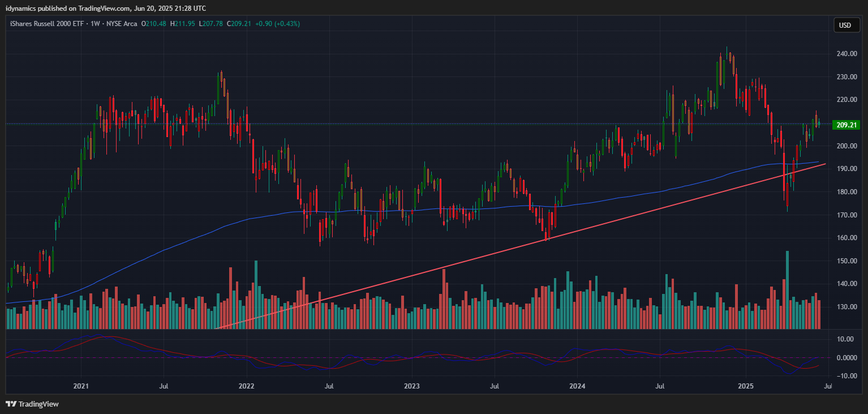Viewport: 868px width, 414px height.
Task: Click the 170.00 price axis label
Action: [x=846, y=215]
